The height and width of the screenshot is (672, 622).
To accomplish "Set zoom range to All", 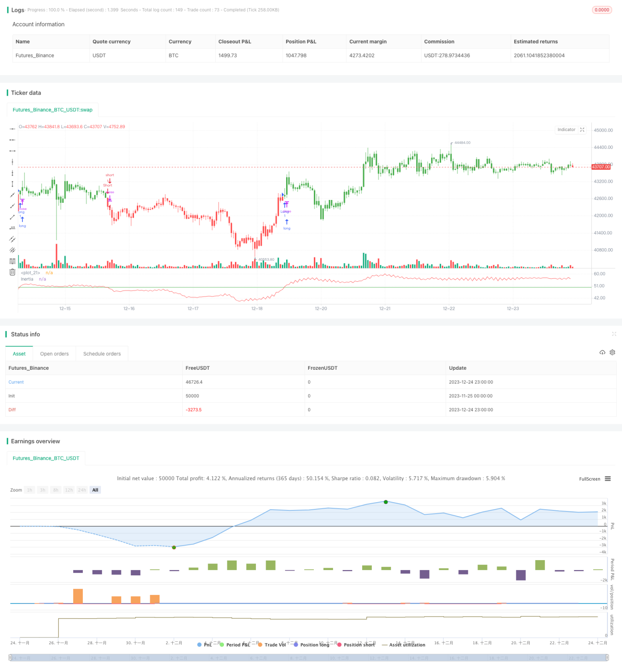I will (x=95, y=490).
